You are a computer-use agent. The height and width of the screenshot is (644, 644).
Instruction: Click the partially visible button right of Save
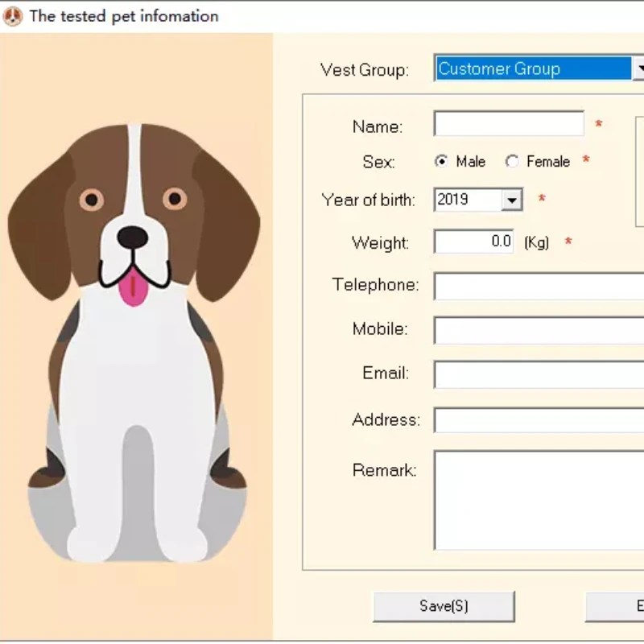tap(616, 606)
